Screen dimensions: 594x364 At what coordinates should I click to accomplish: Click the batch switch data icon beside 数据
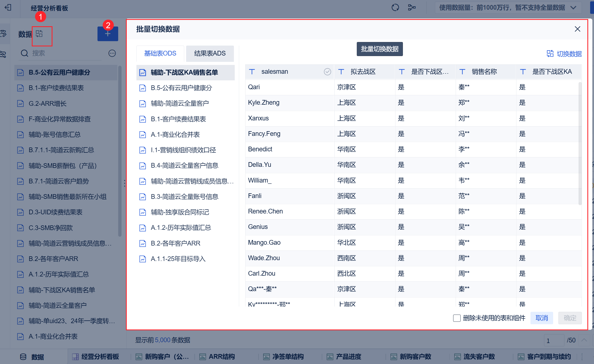(x=39, y=34)
